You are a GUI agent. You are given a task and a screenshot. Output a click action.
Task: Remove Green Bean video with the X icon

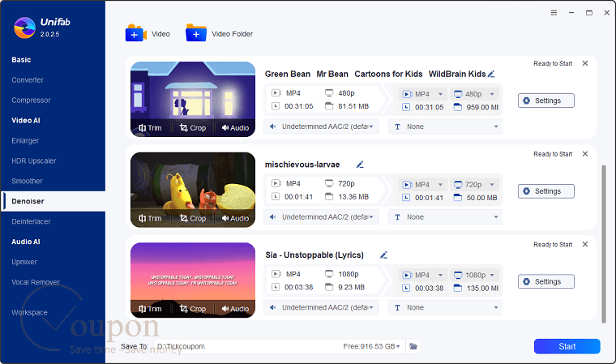tap(585, 63)
